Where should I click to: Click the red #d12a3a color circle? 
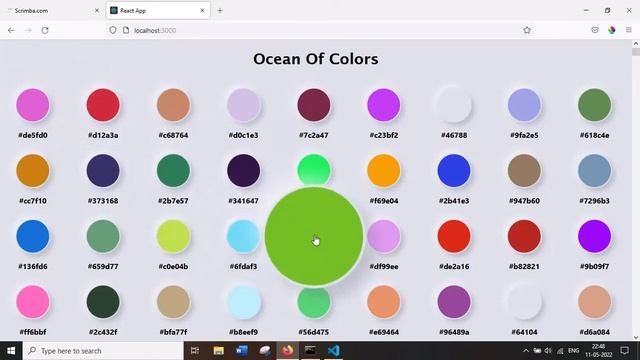point(103,105)
